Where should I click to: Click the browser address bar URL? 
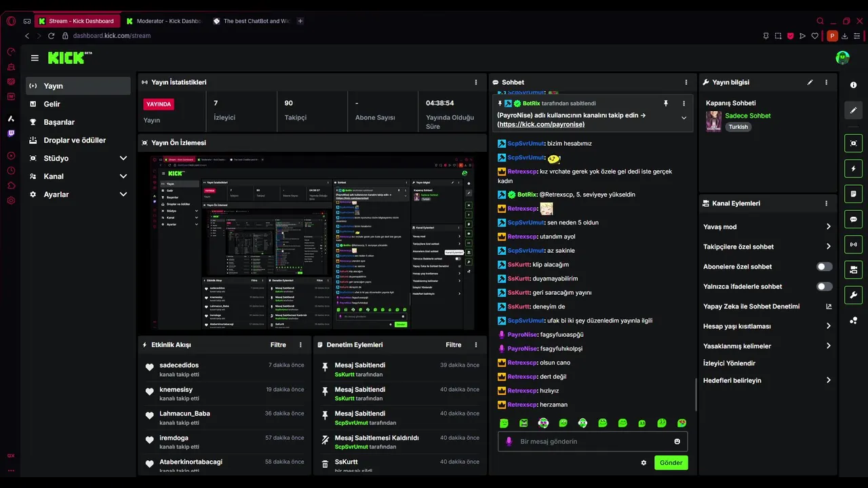[x=112, y=36]
